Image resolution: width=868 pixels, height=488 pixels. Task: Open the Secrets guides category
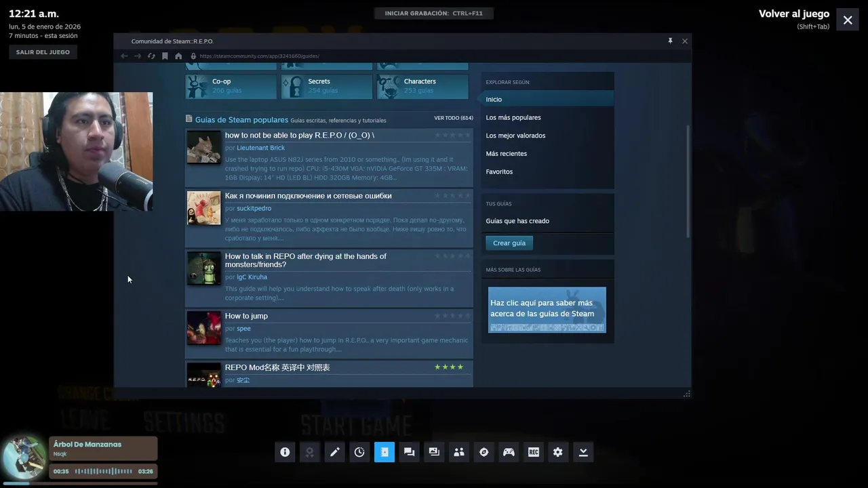tap(327, 86)
